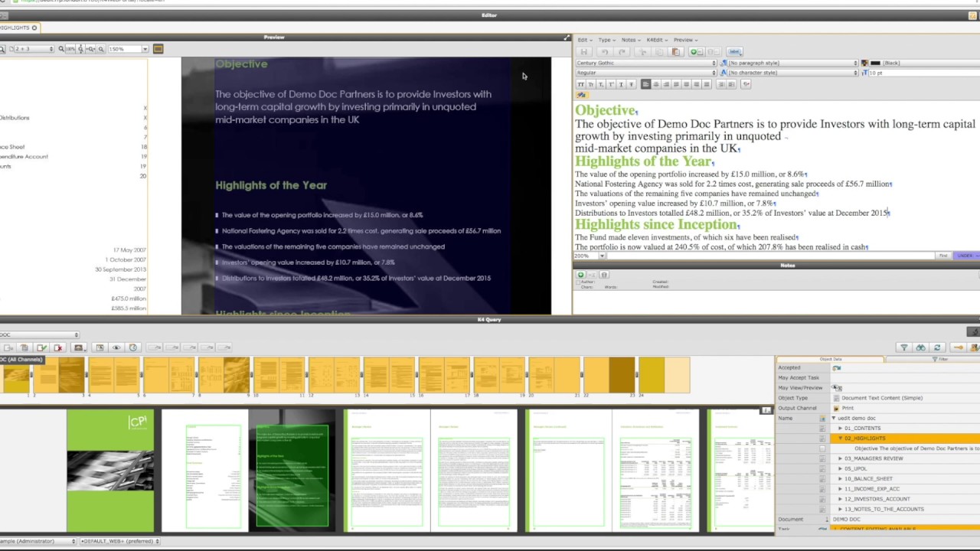The width and height of the screenshot is (980, 551).
Task: Add a new note with the green plus icon
Action: [x=696, y=52]
